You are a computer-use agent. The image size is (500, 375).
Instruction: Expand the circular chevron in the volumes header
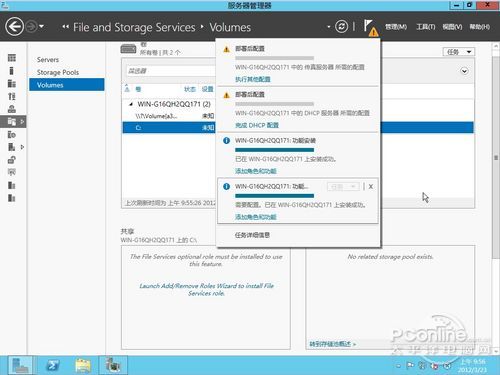(464, 71)
